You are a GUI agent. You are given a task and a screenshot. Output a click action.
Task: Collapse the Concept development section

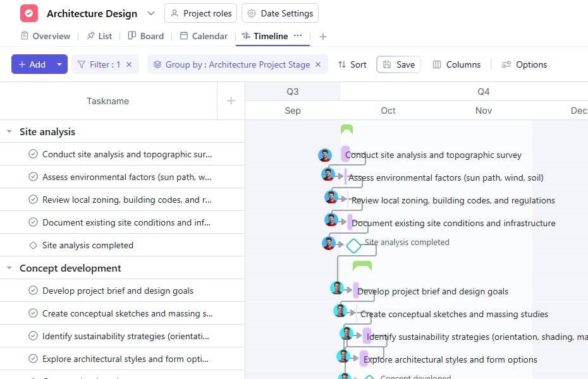tap(9, 268)
